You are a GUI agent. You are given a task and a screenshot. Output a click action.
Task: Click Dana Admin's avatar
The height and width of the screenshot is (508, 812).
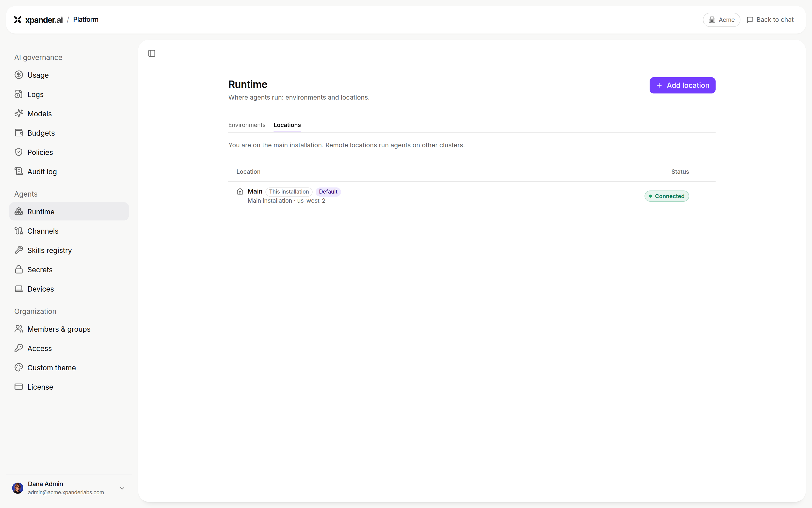click(x=18, y=488)
